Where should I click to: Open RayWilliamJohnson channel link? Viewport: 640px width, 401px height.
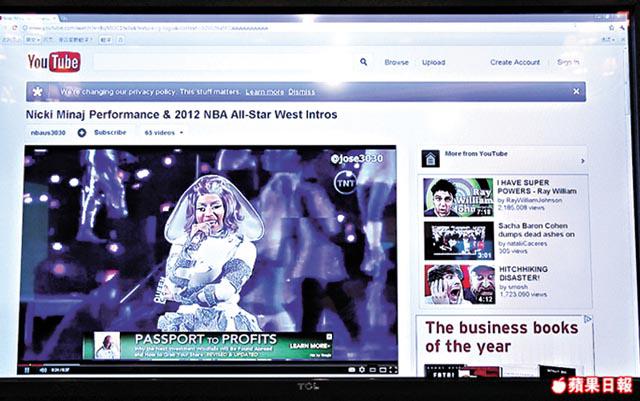click(x=534, y=200)
